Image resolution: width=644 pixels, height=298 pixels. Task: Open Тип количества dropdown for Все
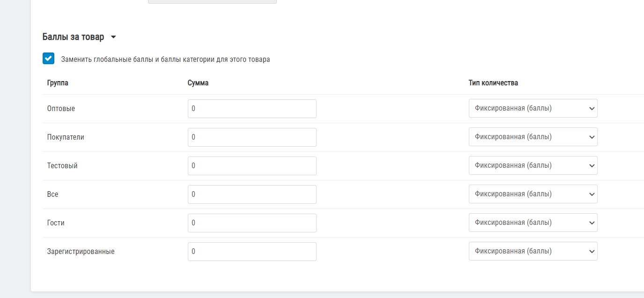[x=533, y=194]
